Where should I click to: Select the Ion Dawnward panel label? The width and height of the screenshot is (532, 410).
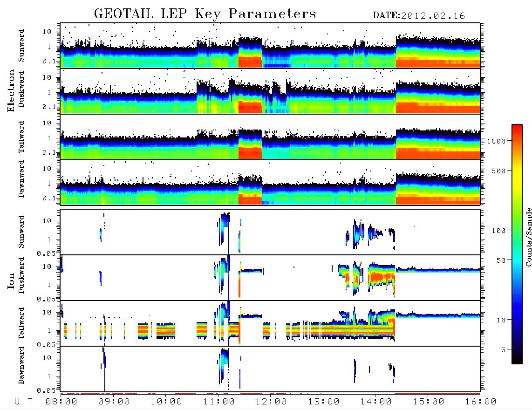click(21, 365)
